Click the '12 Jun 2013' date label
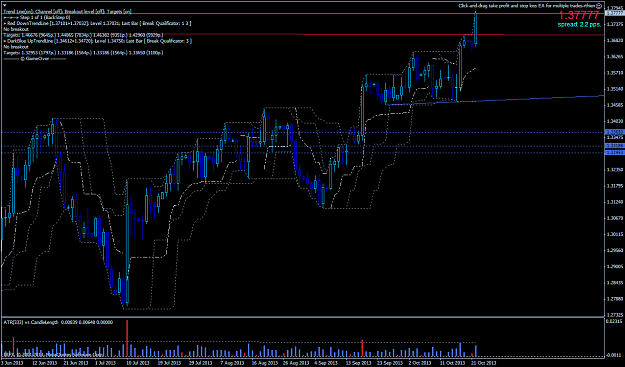625x367 pixels. 44,363
